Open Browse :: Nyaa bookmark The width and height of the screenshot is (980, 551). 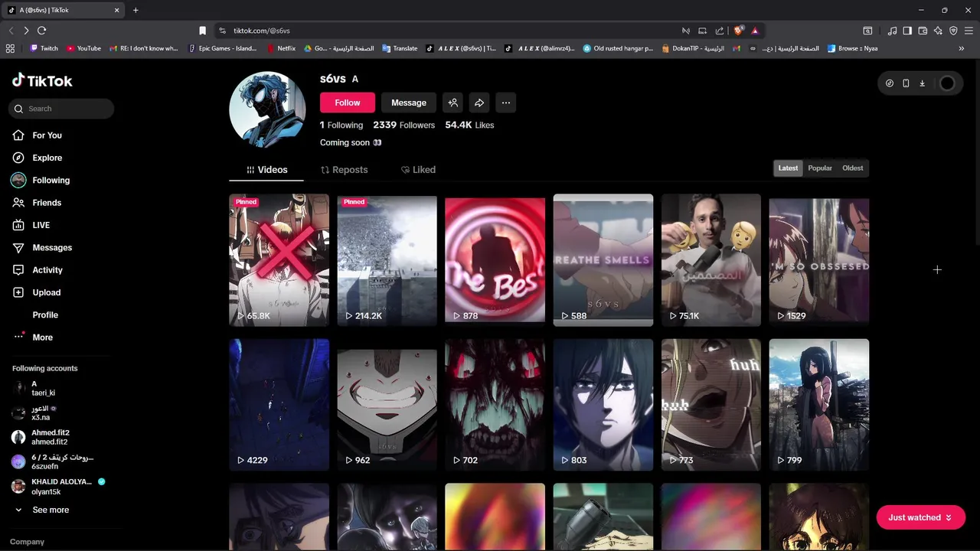852,48
